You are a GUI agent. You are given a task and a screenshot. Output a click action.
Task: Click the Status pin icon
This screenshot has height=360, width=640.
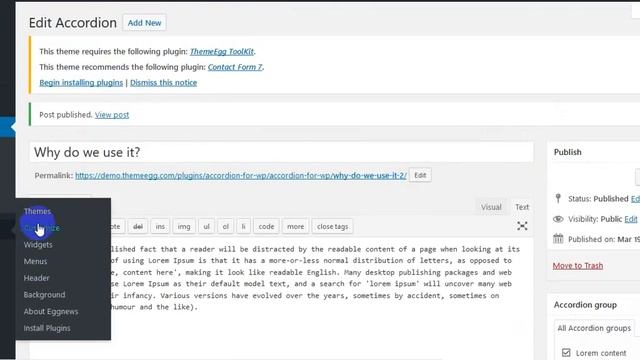(x=558, y=198)
